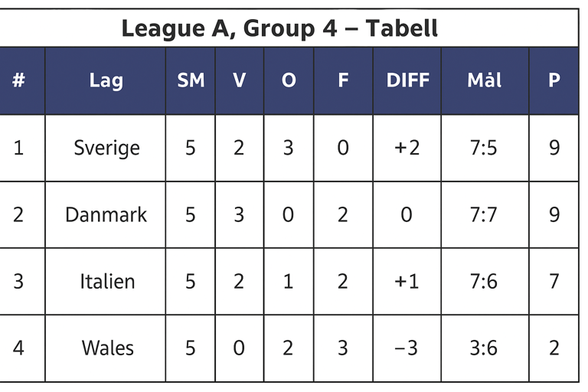Select Italien's 7:6 goals cell
588x392 pixels.
coord(485,281)
